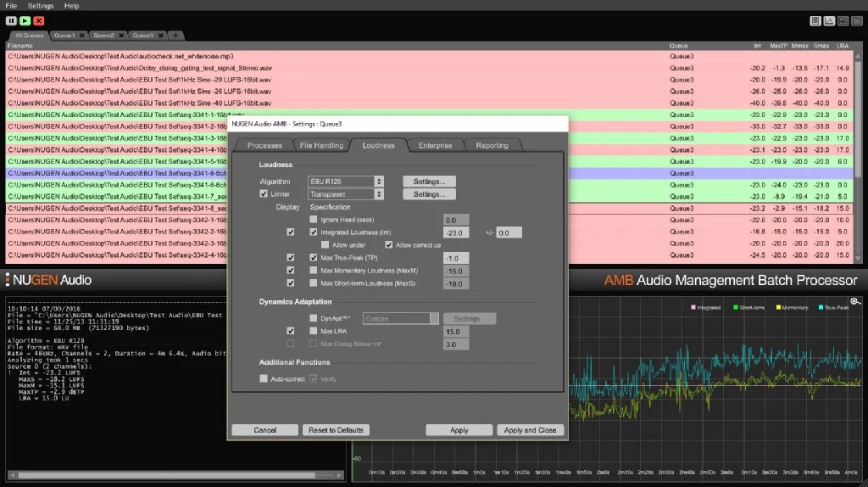Open Limiter Settings... button
This screenshot has width=868, height=487.
tap(429, 194)
